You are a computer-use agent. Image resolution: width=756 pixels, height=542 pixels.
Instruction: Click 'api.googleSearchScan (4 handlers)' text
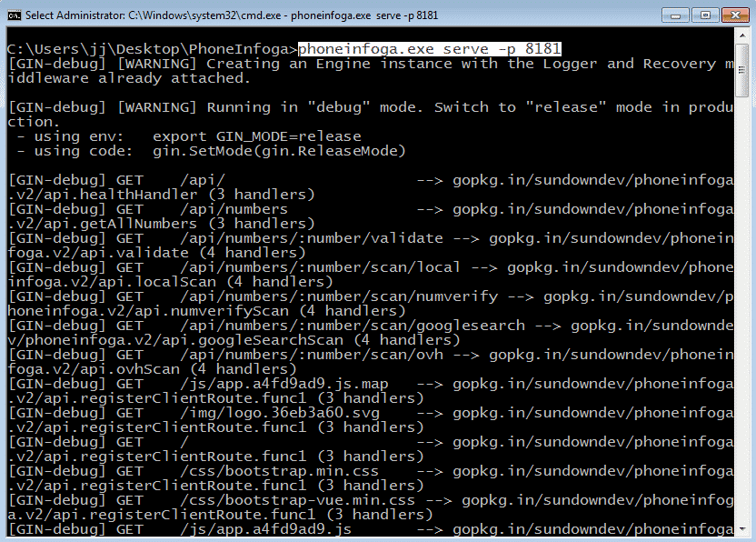click(311, 340)
